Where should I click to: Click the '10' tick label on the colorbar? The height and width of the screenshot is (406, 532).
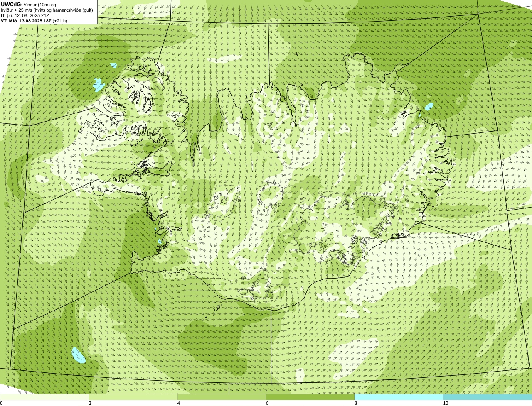[446, 403]
